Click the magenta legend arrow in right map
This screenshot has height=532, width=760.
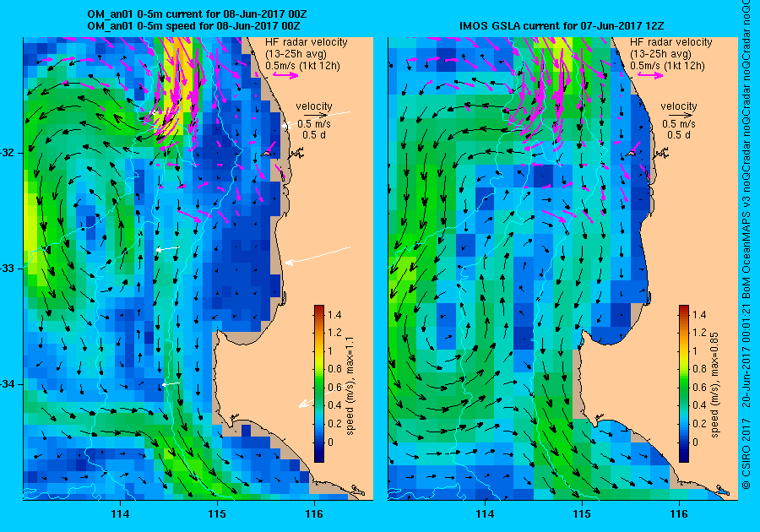pyautogui.click(x=650, y=74)
